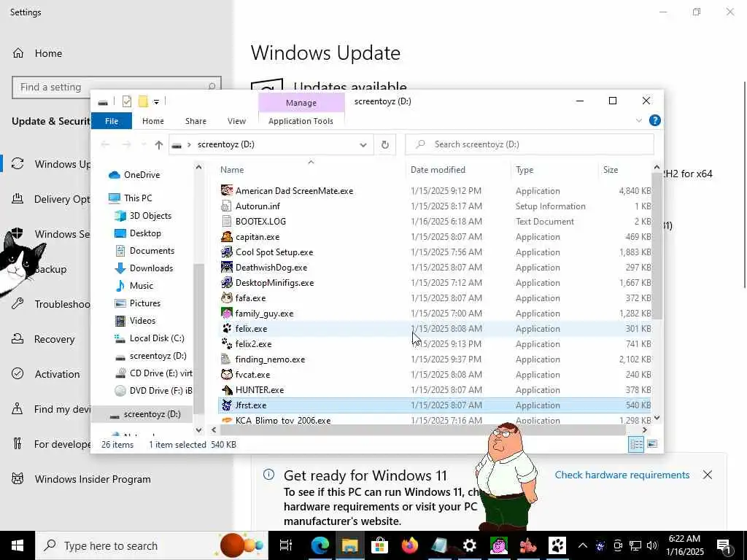Open the View ribbon tab
This screenshot has height=560, width=747.
click(236, 121)
